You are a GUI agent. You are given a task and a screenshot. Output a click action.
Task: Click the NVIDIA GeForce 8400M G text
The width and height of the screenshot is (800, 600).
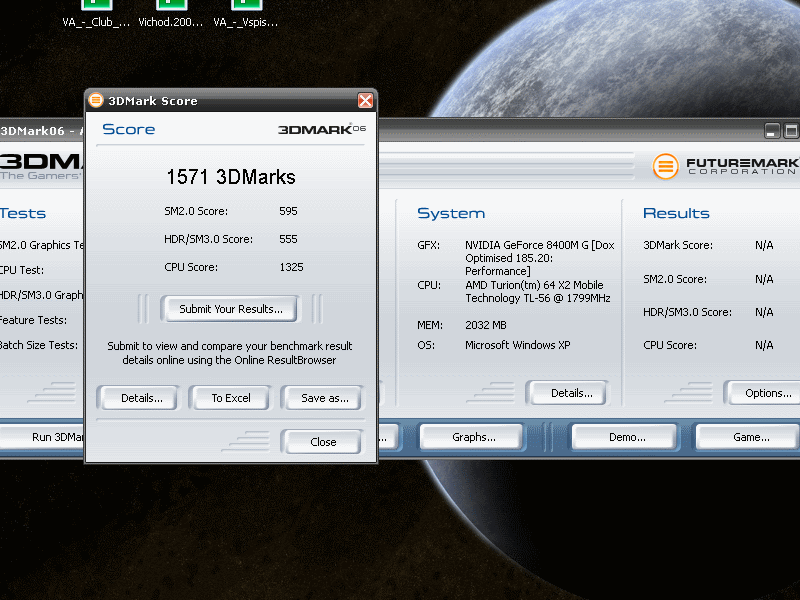tap(539, 258)
